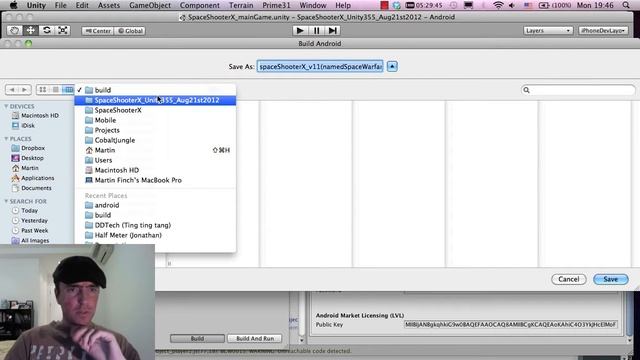Choose the build folder in path menu
This screenshot has height=360, width=640.
[x=155, y=90]
